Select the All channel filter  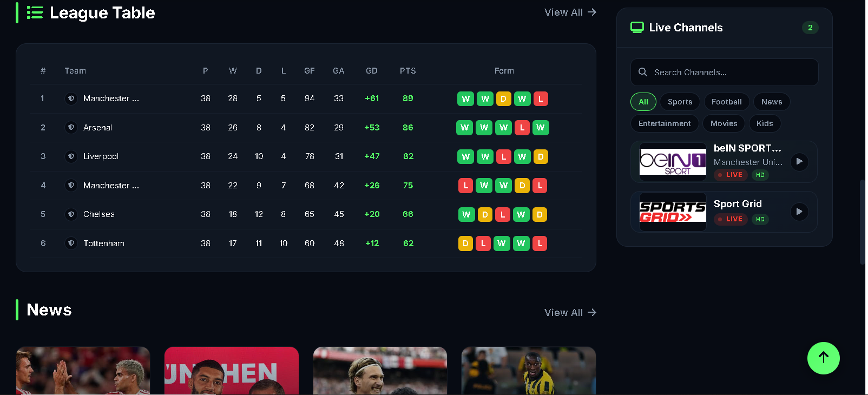(x=643, y=102)
